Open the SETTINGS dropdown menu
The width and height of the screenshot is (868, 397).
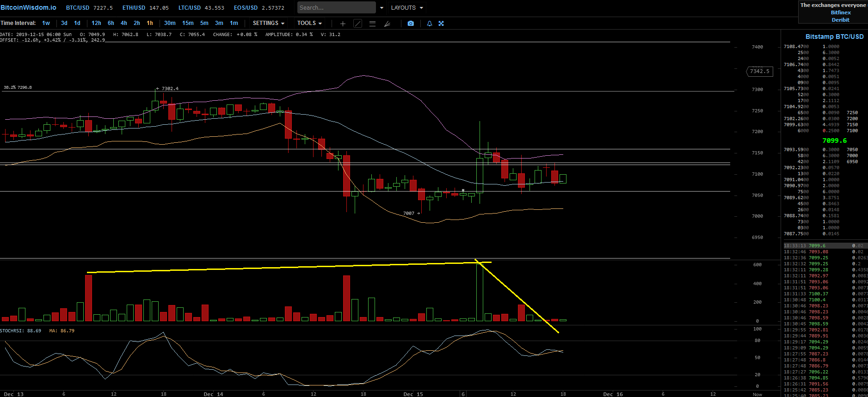pos(269,23)
